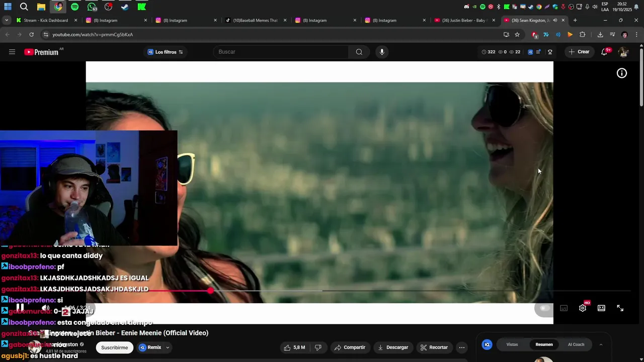Image resolution: width=644 pixels, height=362 pixels.
Task: Start voice search with microphone
Action: coord(382,52)
